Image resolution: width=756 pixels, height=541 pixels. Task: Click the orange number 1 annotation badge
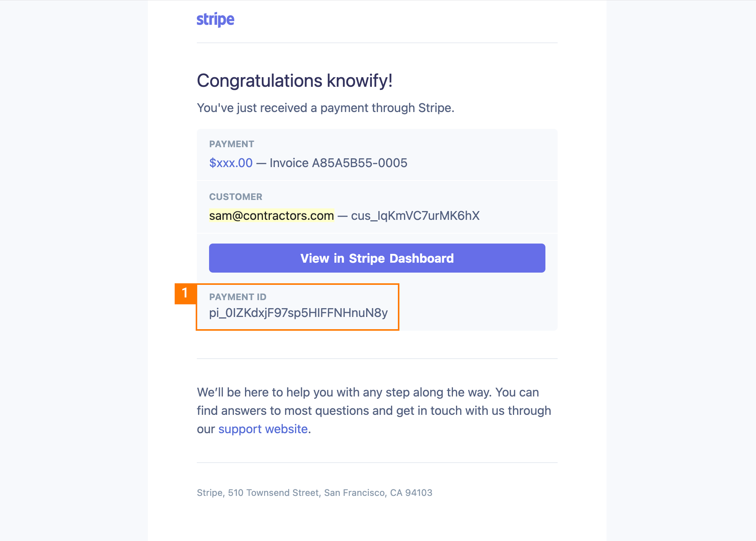pos(185,294)
